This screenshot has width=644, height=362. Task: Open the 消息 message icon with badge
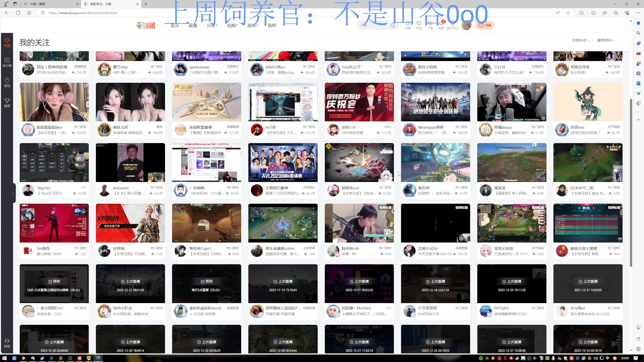coord(441,25)
